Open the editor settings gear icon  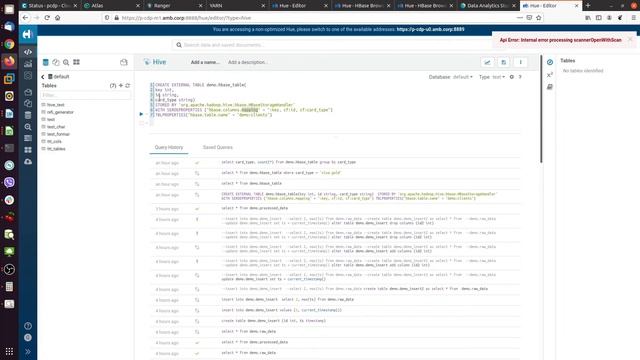(x=512, y=77)
